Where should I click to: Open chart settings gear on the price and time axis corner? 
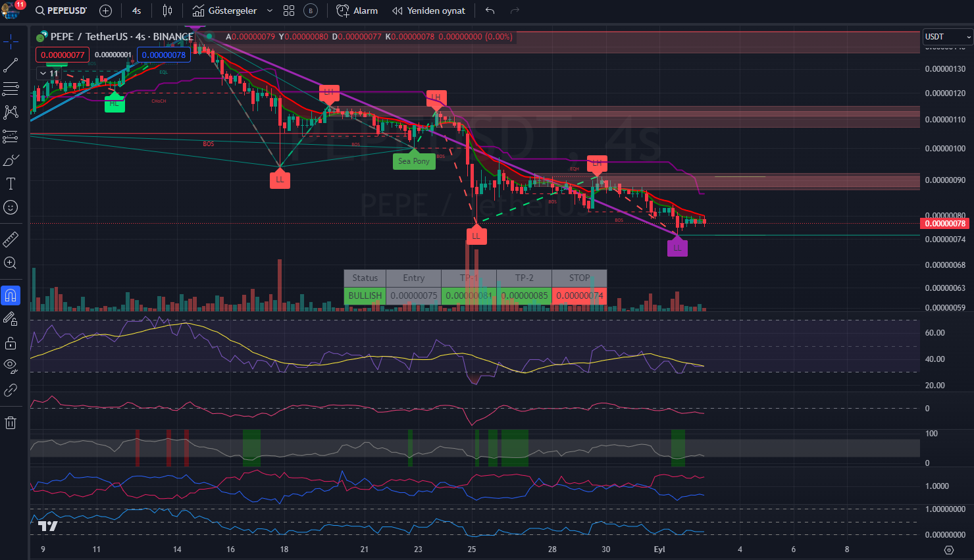pos(948,549)
